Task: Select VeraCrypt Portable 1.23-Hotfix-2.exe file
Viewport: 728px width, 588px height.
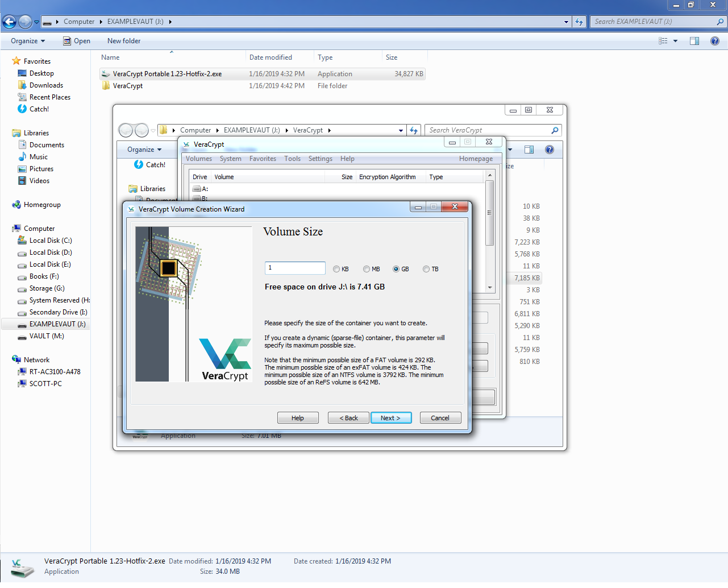Action: pos(262,74)
